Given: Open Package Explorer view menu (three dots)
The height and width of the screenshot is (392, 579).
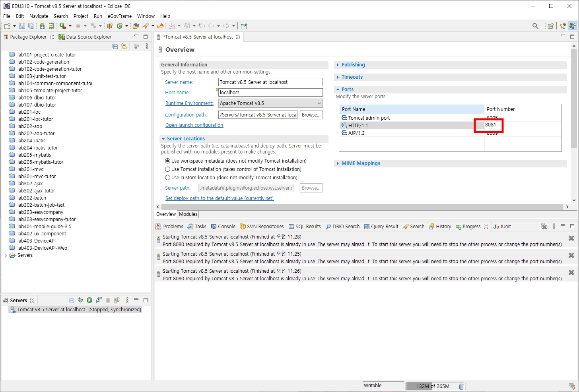Looking at the screenshot, I should click(147, 47).
